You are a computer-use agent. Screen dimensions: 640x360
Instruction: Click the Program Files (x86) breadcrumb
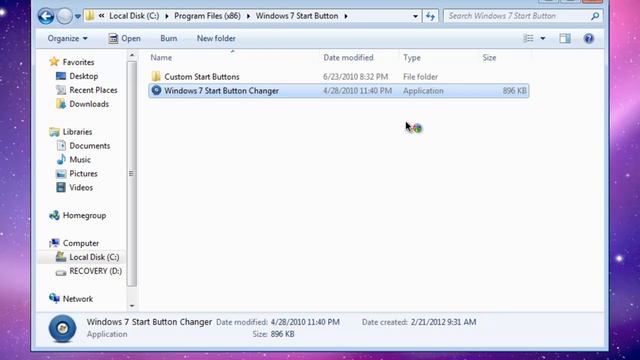pyautogui.click(x=207, y=16)
